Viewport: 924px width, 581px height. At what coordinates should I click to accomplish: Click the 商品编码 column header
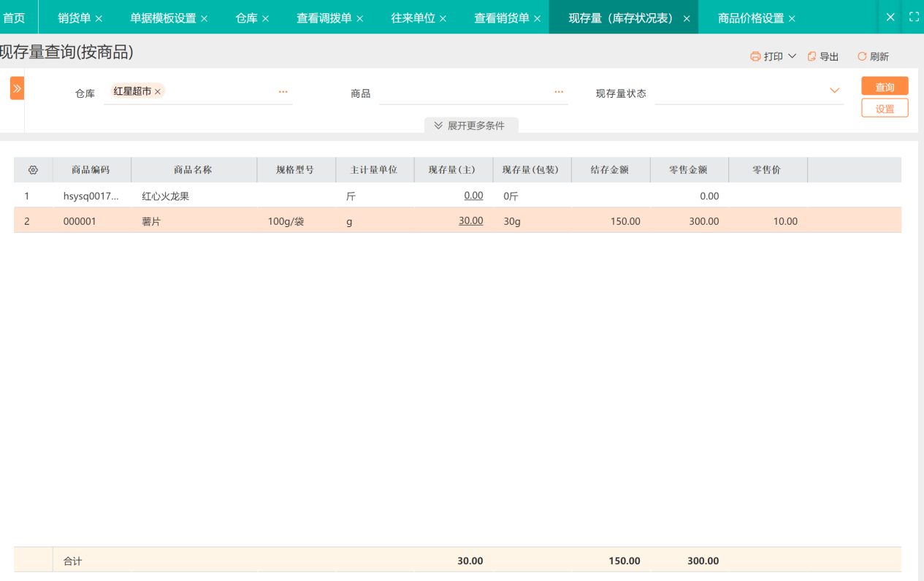tap(91, 170)
